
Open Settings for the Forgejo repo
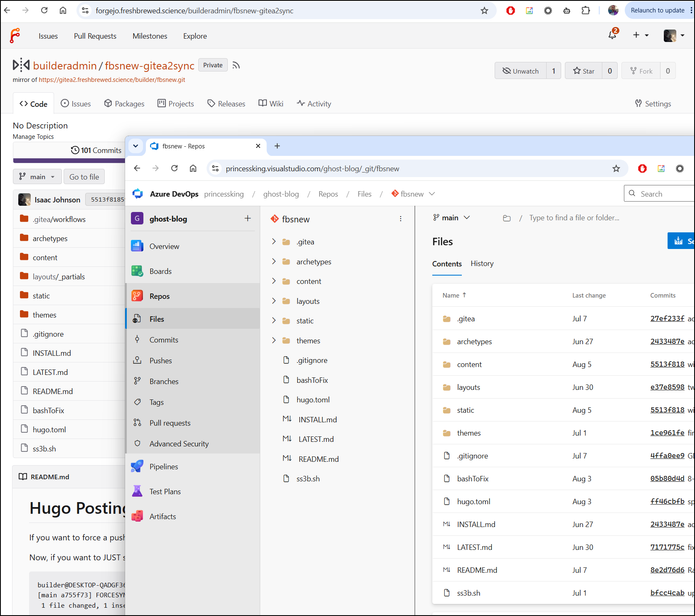(x=653, y=103)
